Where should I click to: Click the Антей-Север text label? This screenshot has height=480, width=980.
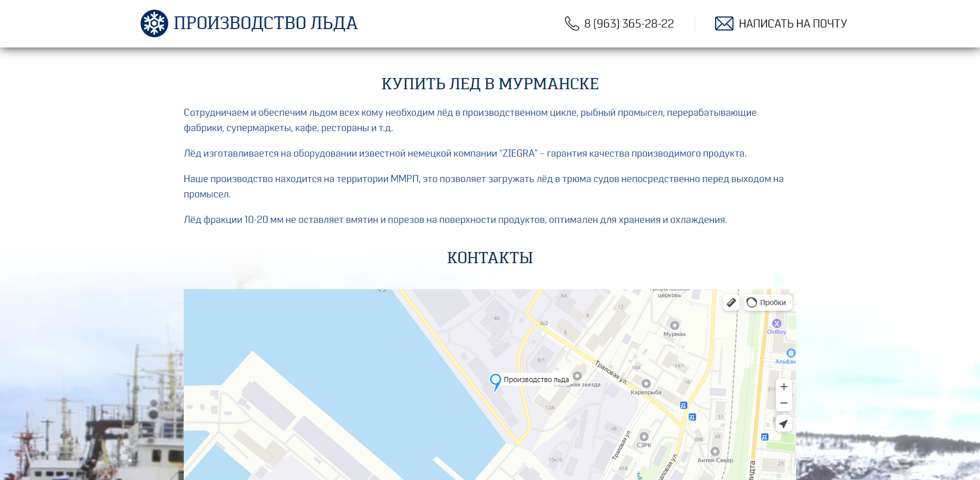(x=715, y=460)
